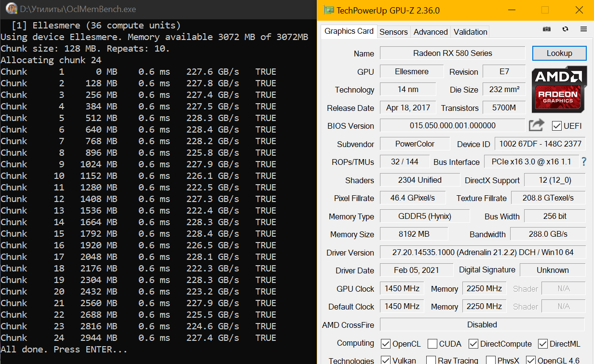Click the Release Date field Apr 18, 2017

coord(408,108)
